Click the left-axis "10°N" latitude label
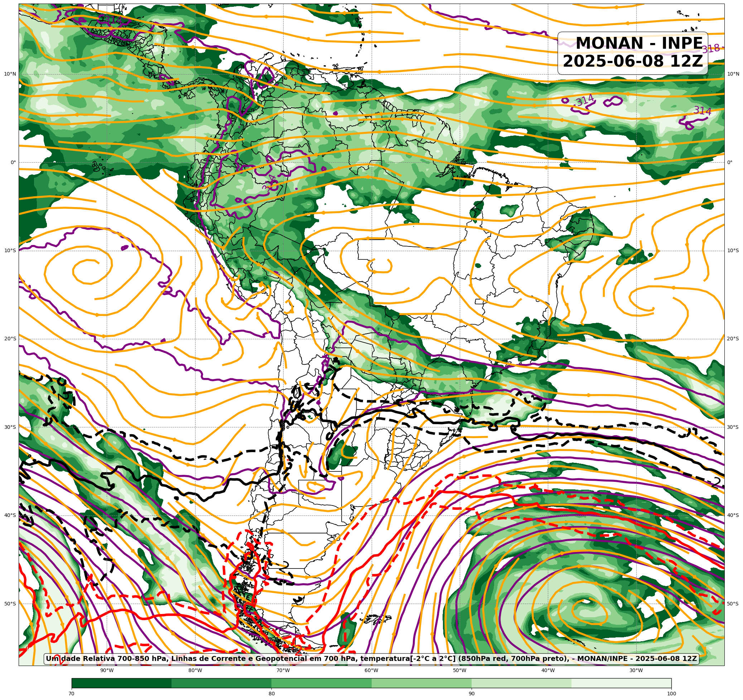Image resolution: width=743 pixels, height=700 pixels. 10,74
